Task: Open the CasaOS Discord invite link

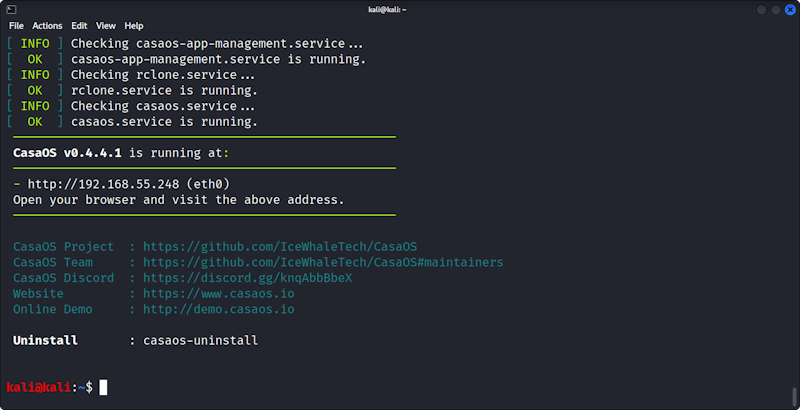Action: (x=247, y=278)
